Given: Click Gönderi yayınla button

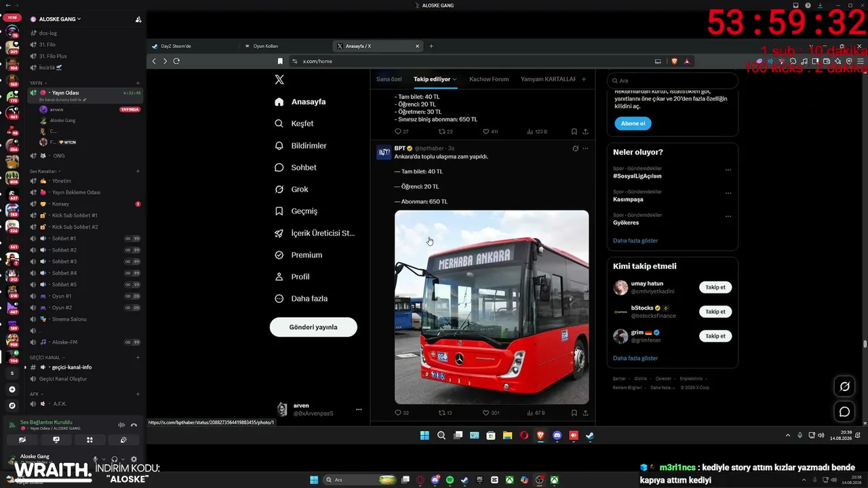Looking at the screenshot, I should coord(313,327).
